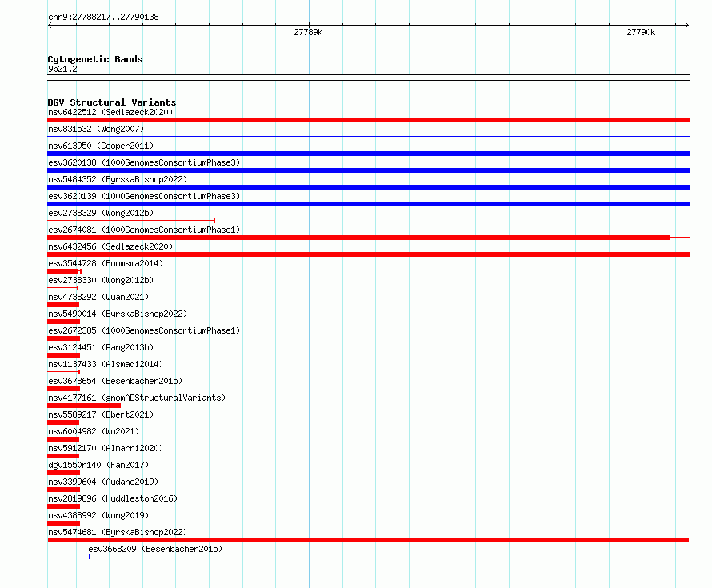Select nsv5490014 (ByrskaBishop2022) label

point(118,314)
